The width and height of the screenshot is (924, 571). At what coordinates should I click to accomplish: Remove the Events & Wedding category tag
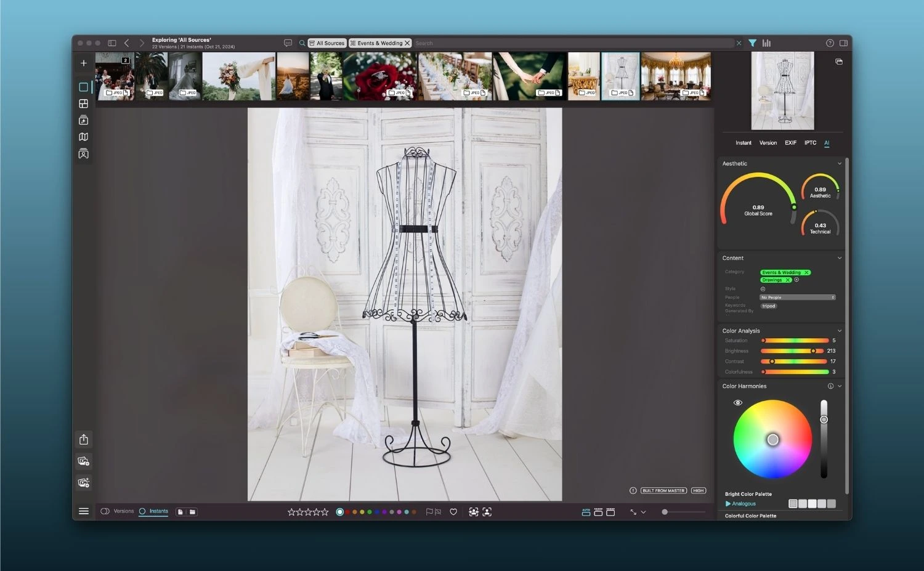coord(806,272)
